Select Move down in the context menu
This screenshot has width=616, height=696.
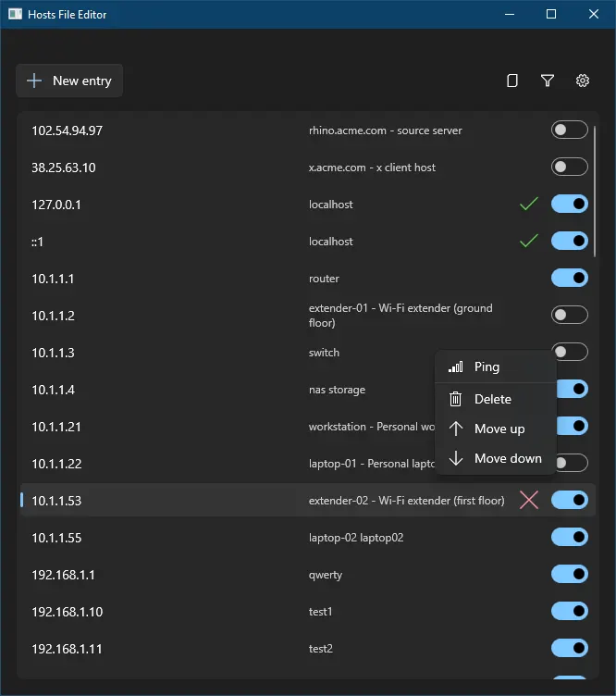(496, 458)
